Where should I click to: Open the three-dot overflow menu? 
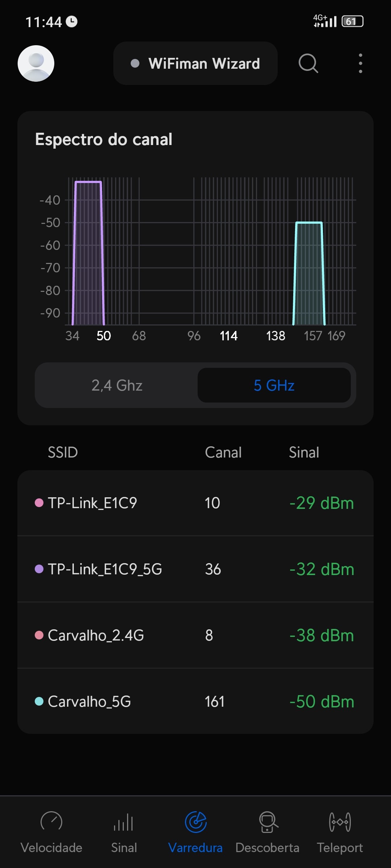360,63
